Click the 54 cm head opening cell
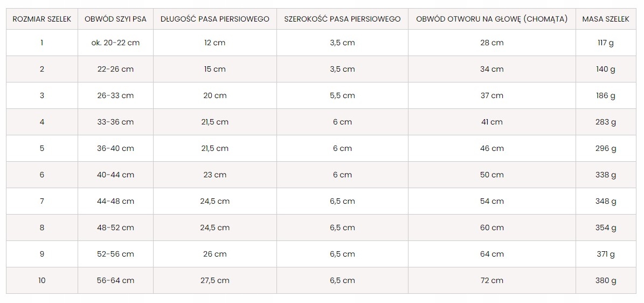This screenshot has height=303, width=644. tap(491, 201)
